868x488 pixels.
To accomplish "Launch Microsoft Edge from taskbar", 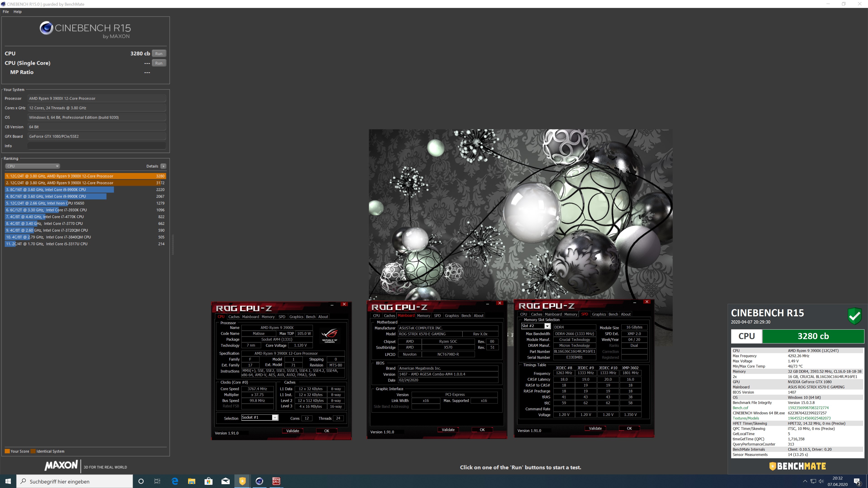I will point(175,481).
